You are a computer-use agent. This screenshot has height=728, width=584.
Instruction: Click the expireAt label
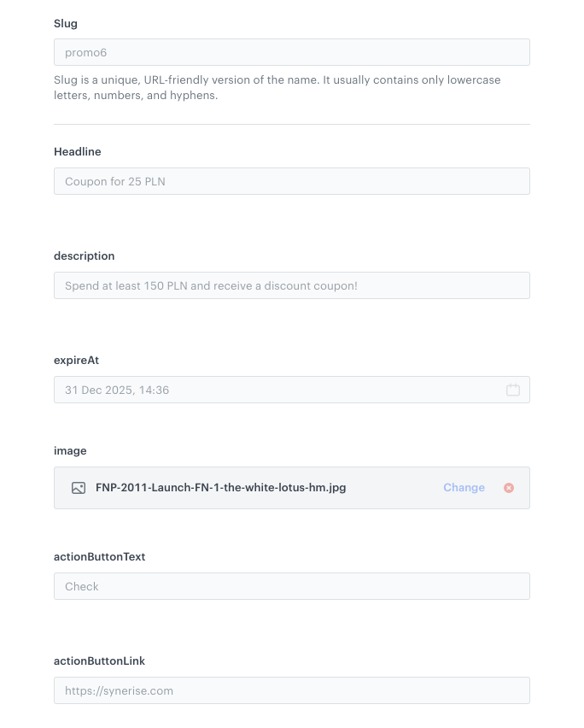pos(76,360)
